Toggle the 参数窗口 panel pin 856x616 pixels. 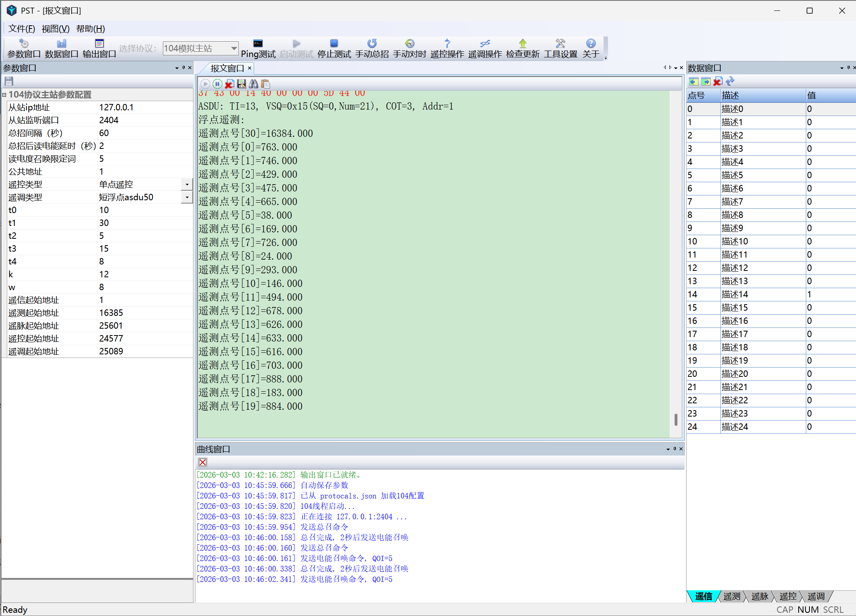point(183,68)
